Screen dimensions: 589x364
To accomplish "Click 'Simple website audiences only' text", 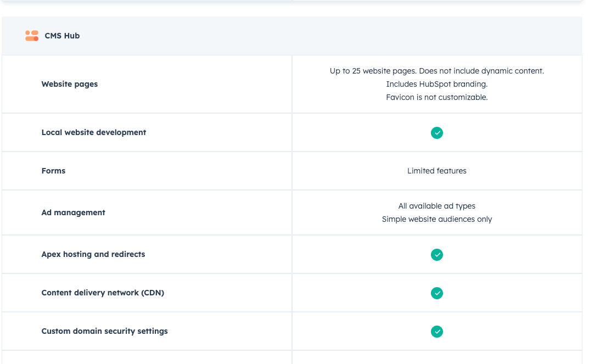I will pyautogui.click(x=436, y=219).
